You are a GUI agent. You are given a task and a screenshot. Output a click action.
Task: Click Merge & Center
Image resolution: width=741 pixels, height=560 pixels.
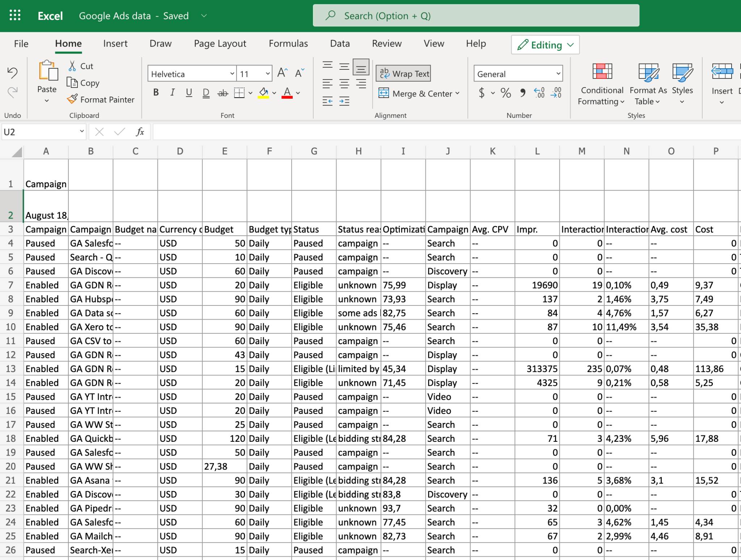[415, 94]
